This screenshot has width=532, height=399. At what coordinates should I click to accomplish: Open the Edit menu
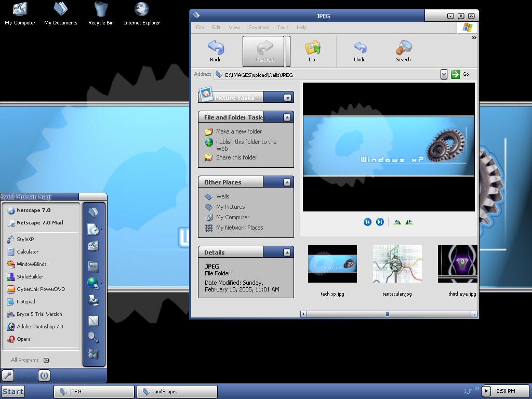(216, 28)
